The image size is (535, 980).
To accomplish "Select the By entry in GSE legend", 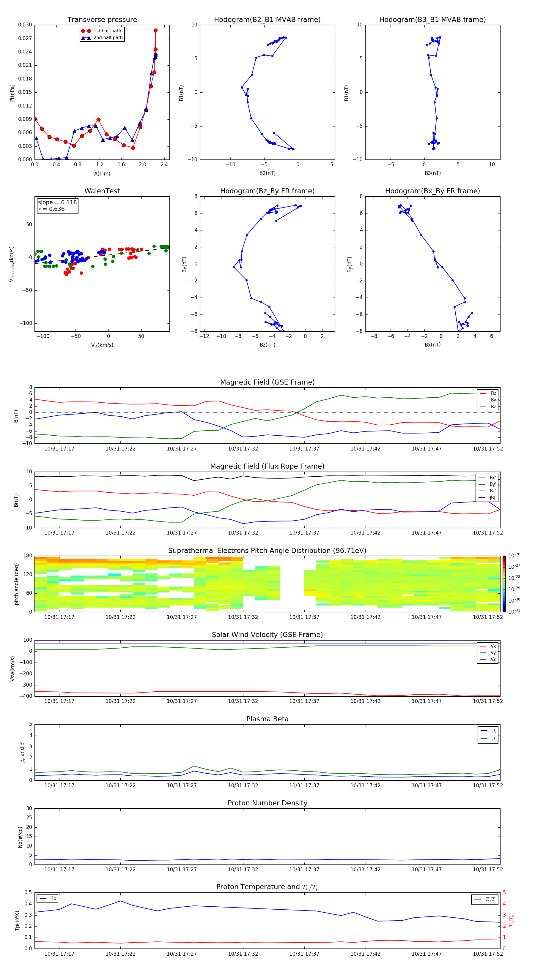I will tap(488, 400).
